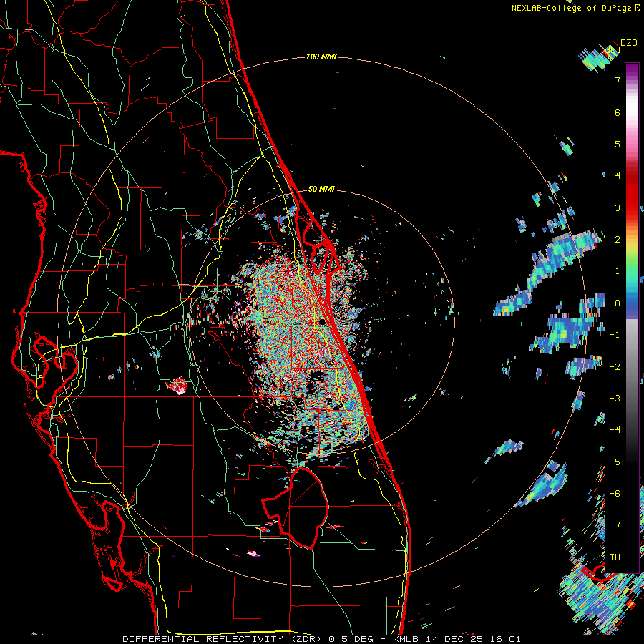This screenshot has width=644, height=644.
Task: Click the '2' value on the color scale
Action: (618, 240)
